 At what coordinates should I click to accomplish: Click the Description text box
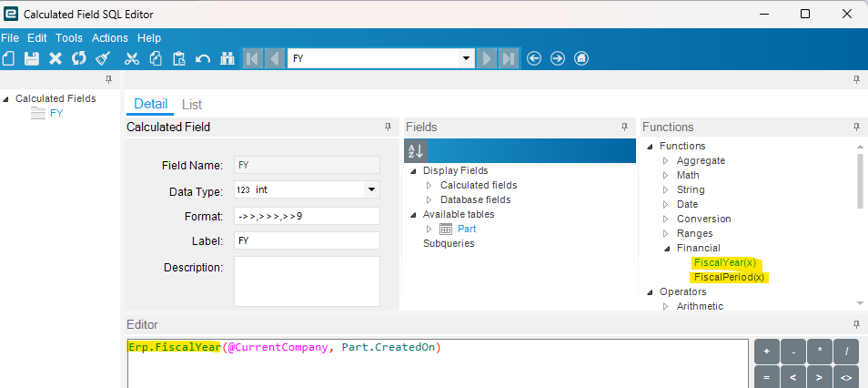[307, 281]
